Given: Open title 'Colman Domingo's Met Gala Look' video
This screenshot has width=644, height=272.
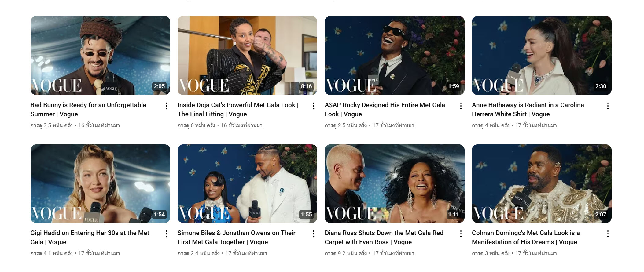Looking at the screenshot, I should tap(526, 237).
